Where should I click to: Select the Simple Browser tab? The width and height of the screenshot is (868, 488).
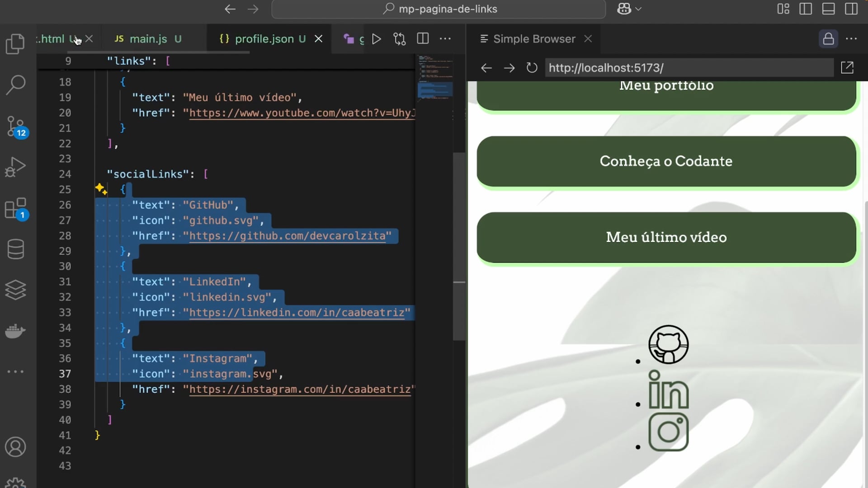(533, 39)
